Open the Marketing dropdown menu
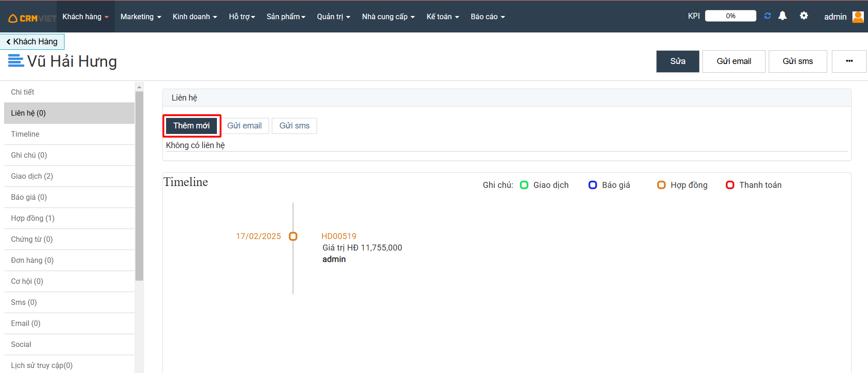Image resolution: width=868 pixels, height=373 pixels. 141,16
